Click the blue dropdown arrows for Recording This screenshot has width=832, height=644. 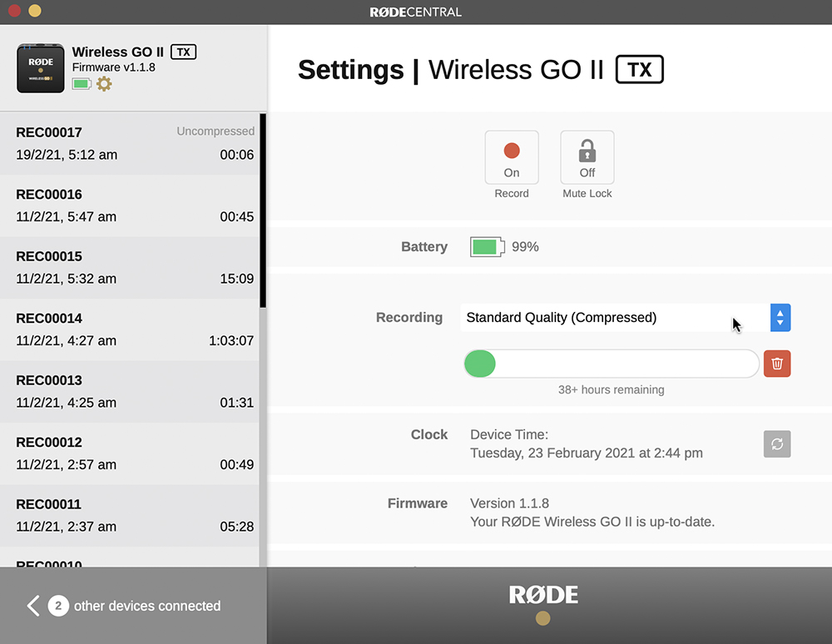(780, 317)
